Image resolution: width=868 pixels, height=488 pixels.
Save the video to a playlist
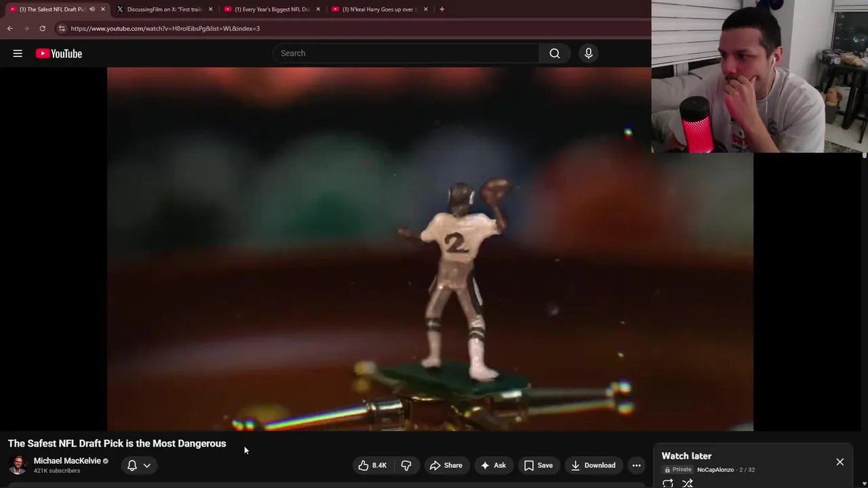[x=538, y=466]
